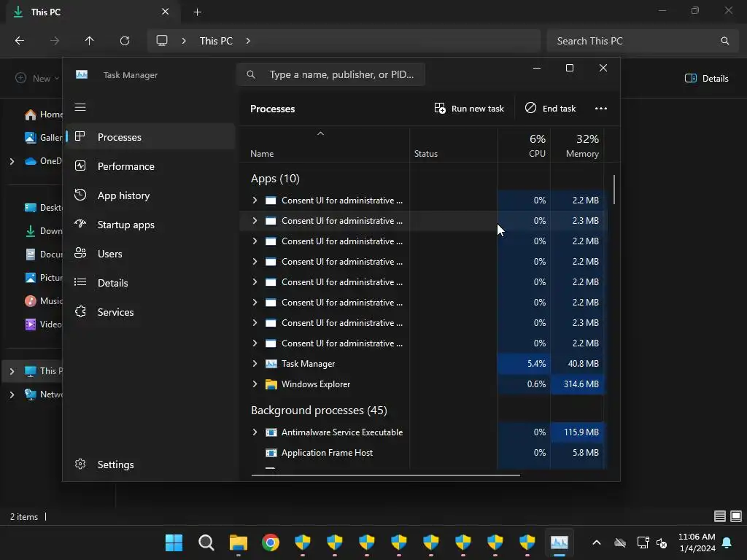Select the 5.4% CPU cell
The width and height of the screenshot is (747, 560).
click(524, 363)
